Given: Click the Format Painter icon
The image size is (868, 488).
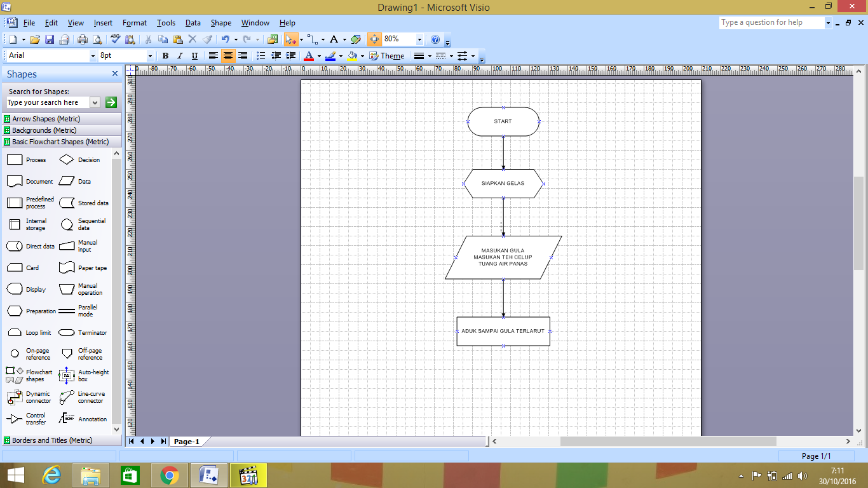Looking at the screenshot, I should point(207,39).
